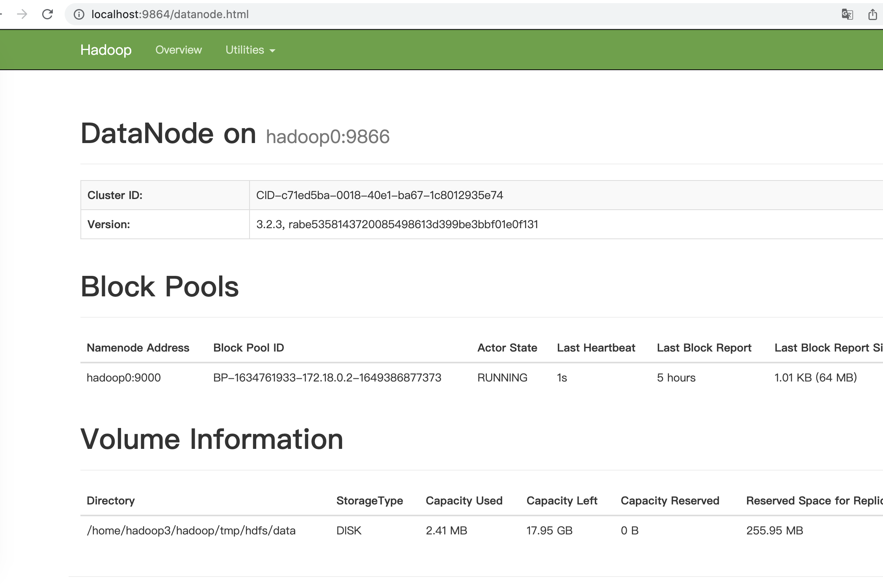Viewport: 883px width, 588px height.
Task: Select the BP-1634761933 block pool ID
Action: pyautogui.click(x=327, y=378)
